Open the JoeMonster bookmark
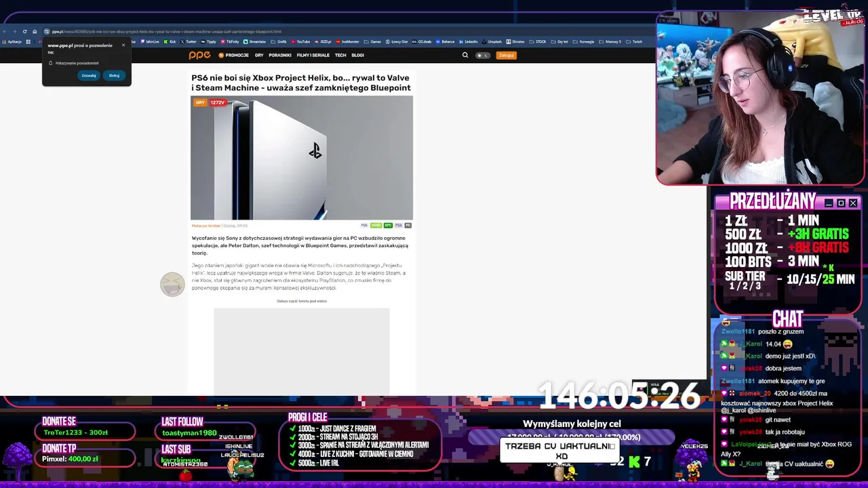Screen dimensions: 868x488 pos(347,41)
